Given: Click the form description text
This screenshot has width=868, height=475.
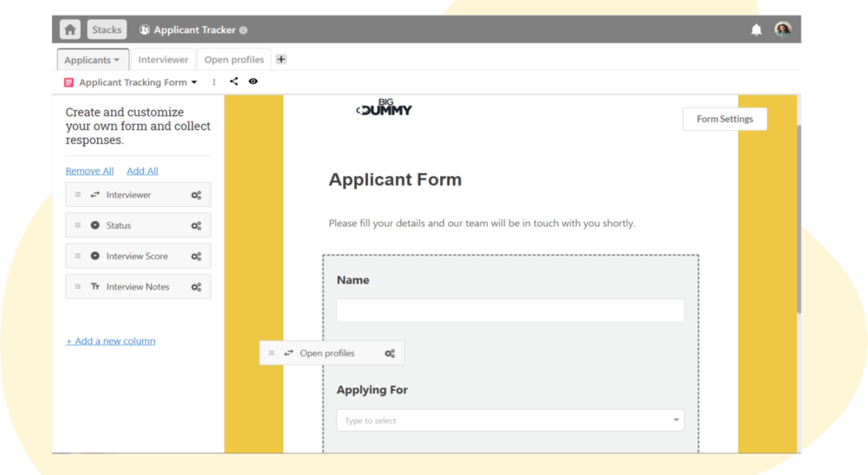Looking at the screenshot, I should coord(482,223).
